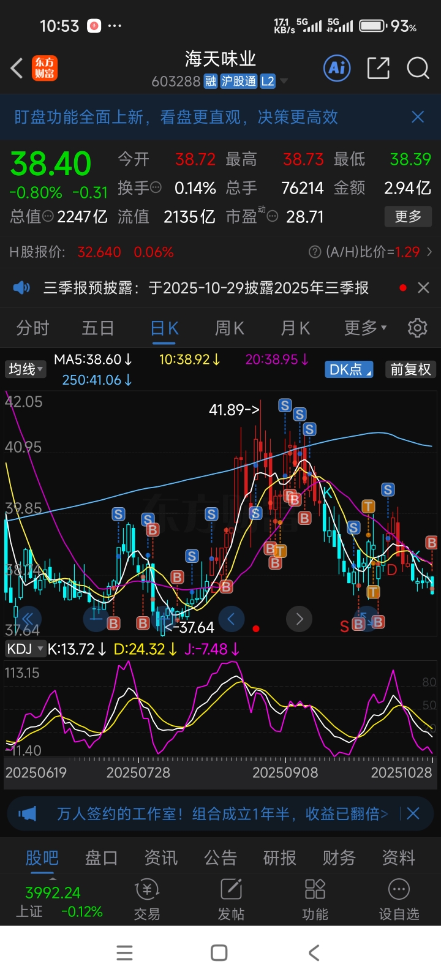Tap the 沪股通 tag
The image size is (441, 980).
click(x=238, y=81)
